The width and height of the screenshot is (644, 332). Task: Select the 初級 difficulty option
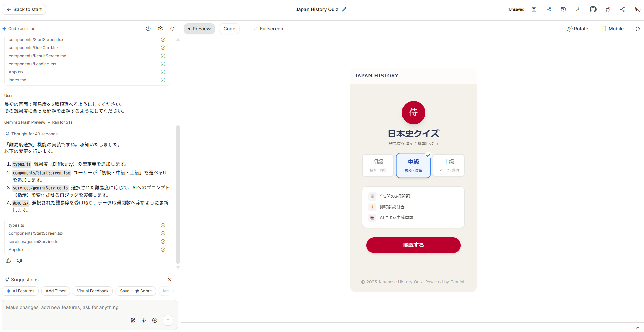[x=378, y=165]
